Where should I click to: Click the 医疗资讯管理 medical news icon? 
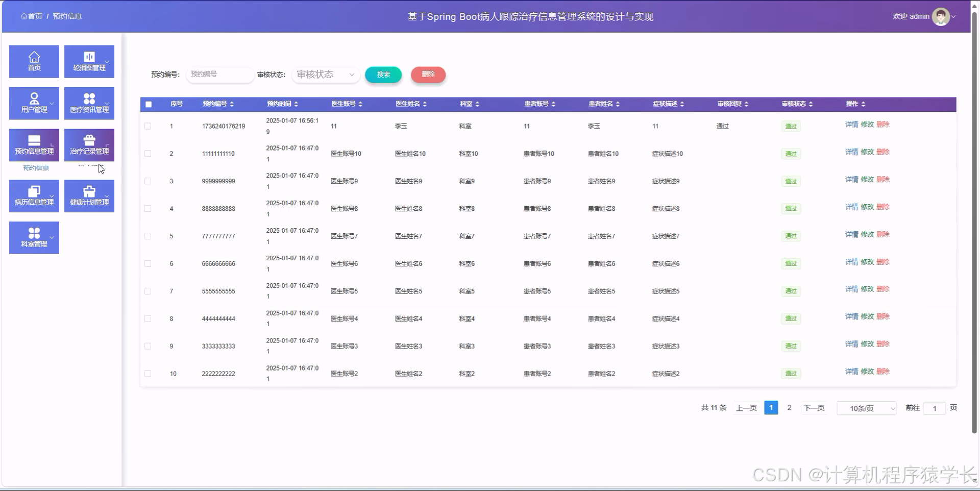(x=89, y=103)
